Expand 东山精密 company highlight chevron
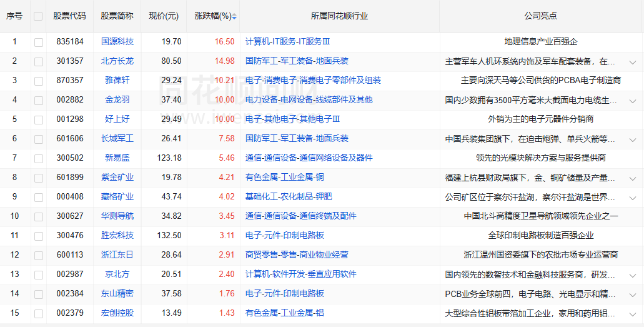The height and width of the screenshot is (327, 644). [633, 294]
